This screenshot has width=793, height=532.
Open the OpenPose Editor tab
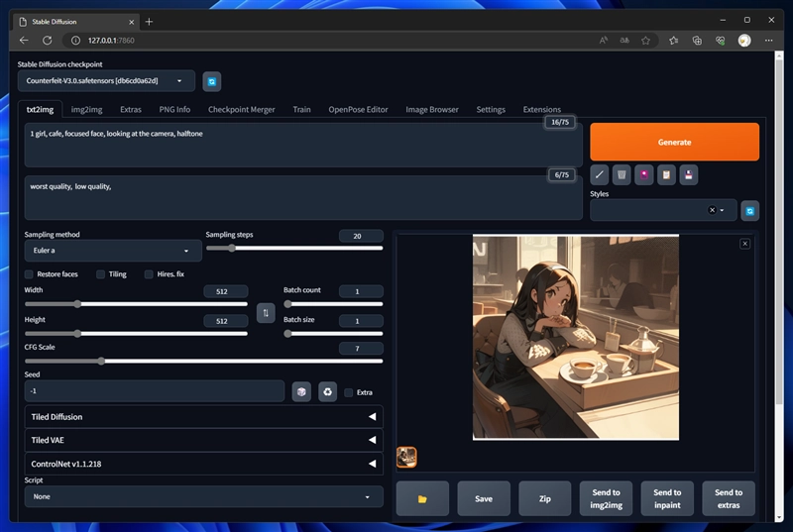coord(358,110)
